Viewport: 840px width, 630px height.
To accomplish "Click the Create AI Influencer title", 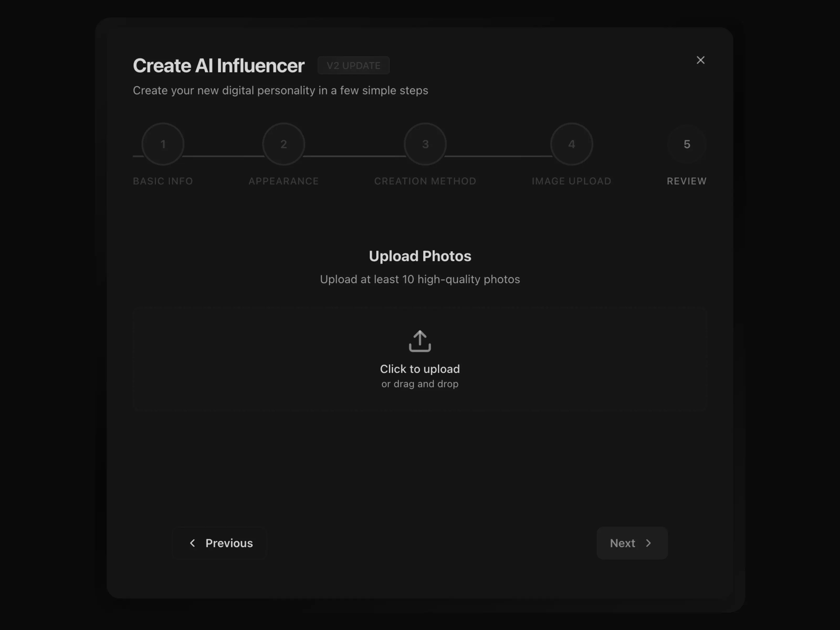I will (x=219, y=65).
